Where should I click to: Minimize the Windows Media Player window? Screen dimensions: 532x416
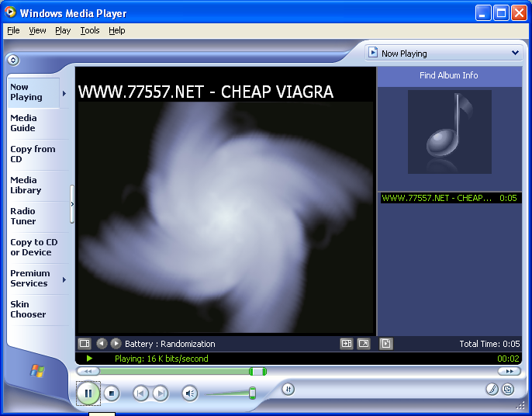pos(483,13)
